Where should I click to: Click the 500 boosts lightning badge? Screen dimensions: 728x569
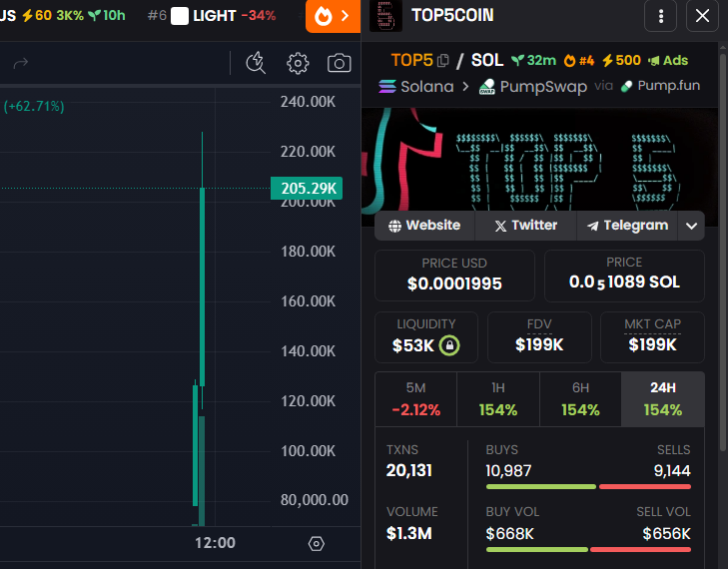[621, 60]
